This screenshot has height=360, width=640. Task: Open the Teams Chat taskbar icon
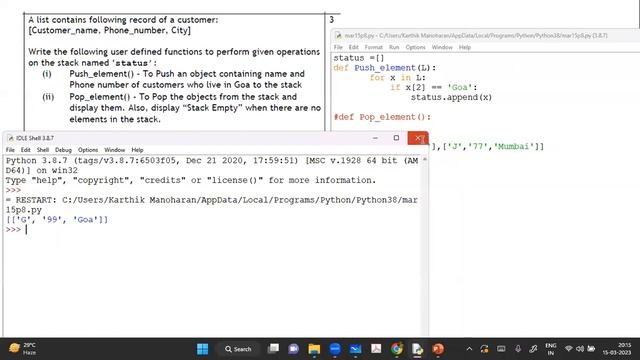pos(293,349)
